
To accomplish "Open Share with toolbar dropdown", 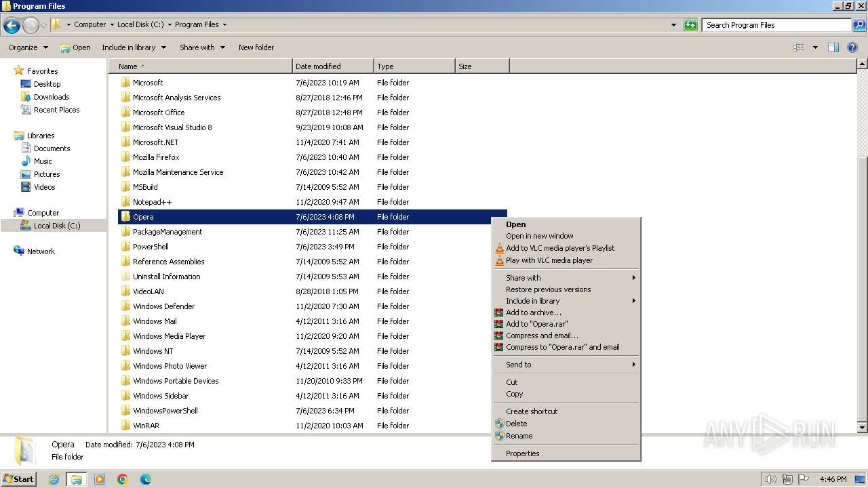I will (x=202, y=47).
